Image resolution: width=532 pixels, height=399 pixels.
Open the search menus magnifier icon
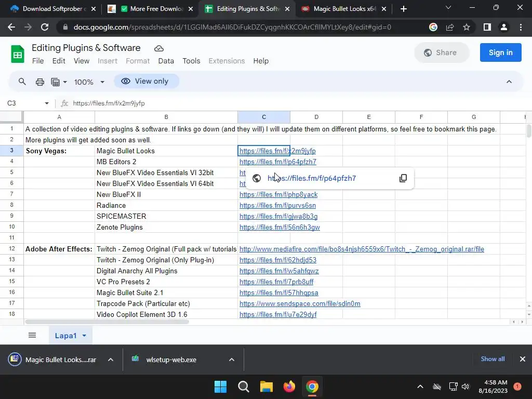[x=22, y=82]
